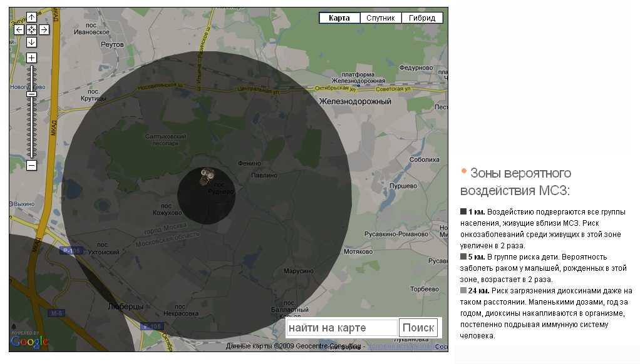Click the Мотяково label on the map
Viewport: 640px width, 364px height.
358,251
